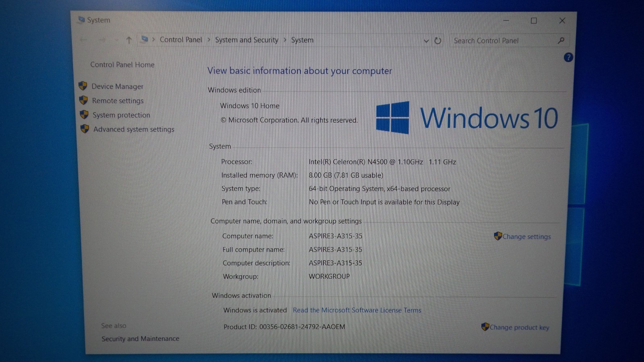644x362 pixels.
Task: Open the recent locations dropdown arrow
Action: coord(116,40)
